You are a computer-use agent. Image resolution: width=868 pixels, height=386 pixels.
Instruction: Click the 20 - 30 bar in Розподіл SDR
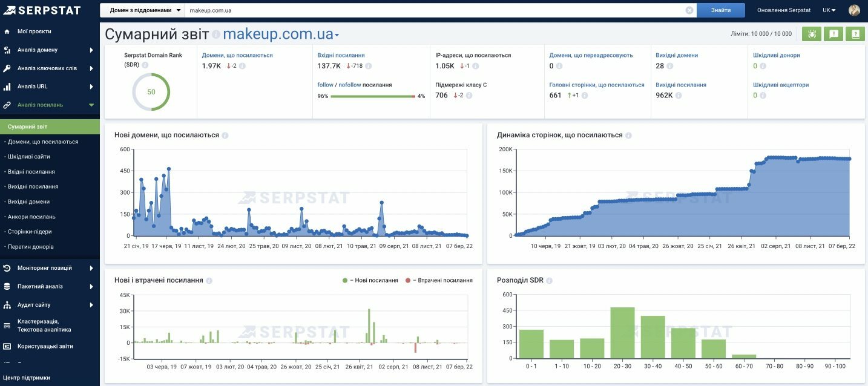[x=623, y=333]
